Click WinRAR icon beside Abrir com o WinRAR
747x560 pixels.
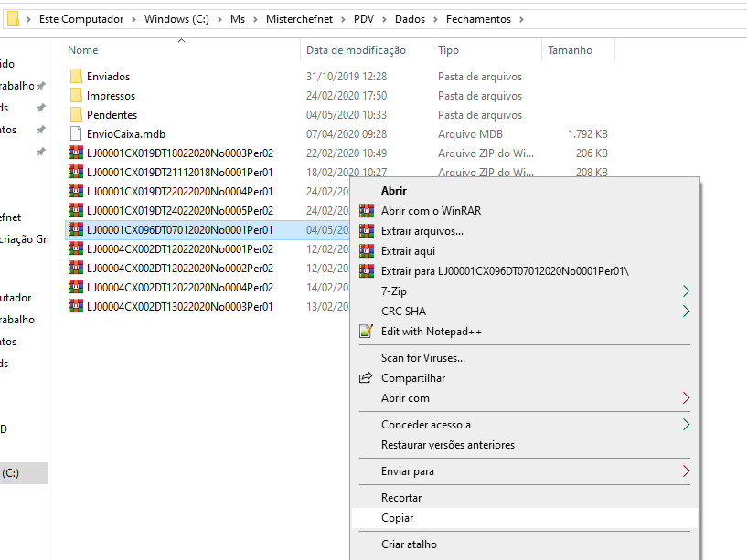point(367,210)
